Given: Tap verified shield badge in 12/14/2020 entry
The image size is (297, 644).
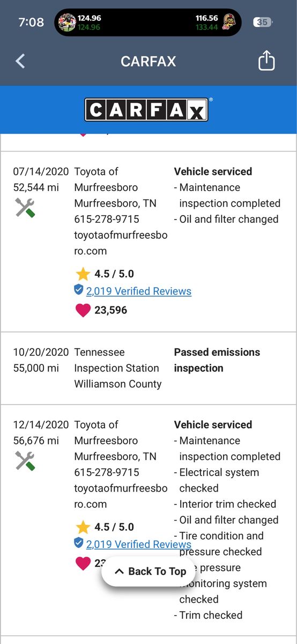Looking at the screenshot, I should pos(79,543).
